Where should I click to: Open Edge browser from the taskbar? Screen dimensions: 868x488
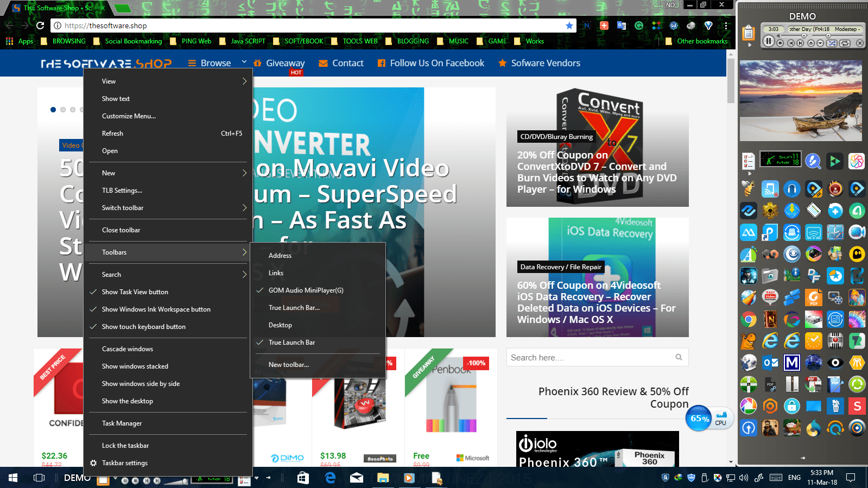[330, 478]
